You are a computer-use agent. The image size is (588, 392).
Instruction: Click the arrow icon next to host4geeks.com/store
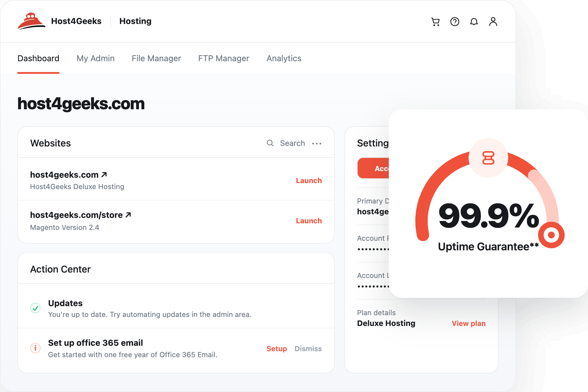pos(128,215)
